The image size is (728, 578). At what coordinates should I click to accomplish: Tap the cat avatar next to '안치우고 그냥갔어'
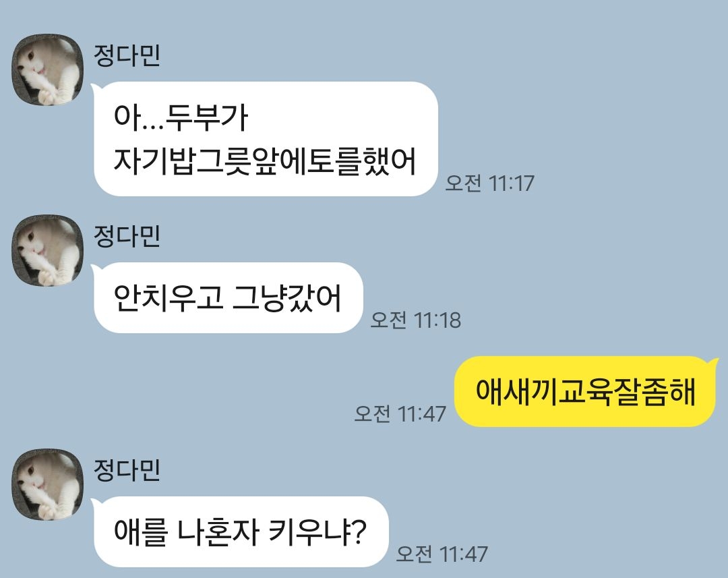(47, 250)
